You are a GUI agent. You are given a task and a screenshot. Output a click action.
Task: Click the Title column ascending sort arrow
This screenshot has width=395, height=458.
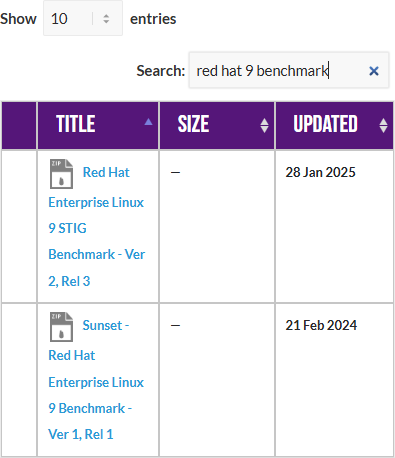coord(148,122)
